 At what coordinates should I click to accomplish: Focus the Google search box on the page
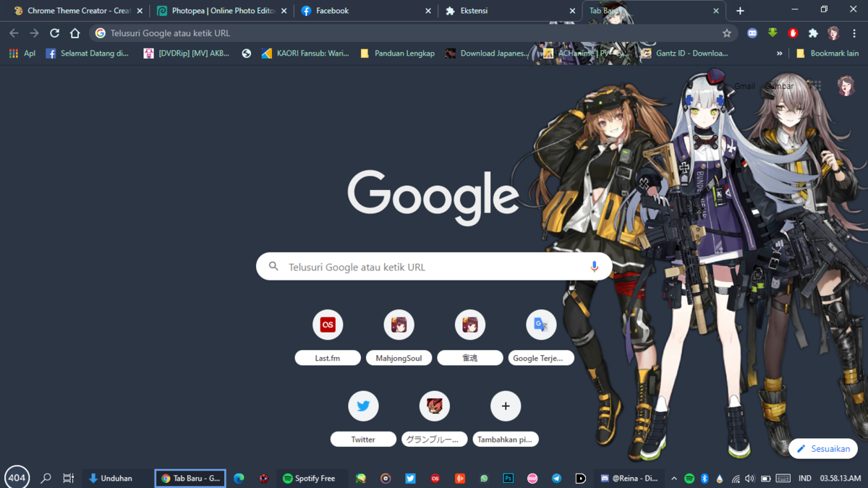click(x=434, y=267)
